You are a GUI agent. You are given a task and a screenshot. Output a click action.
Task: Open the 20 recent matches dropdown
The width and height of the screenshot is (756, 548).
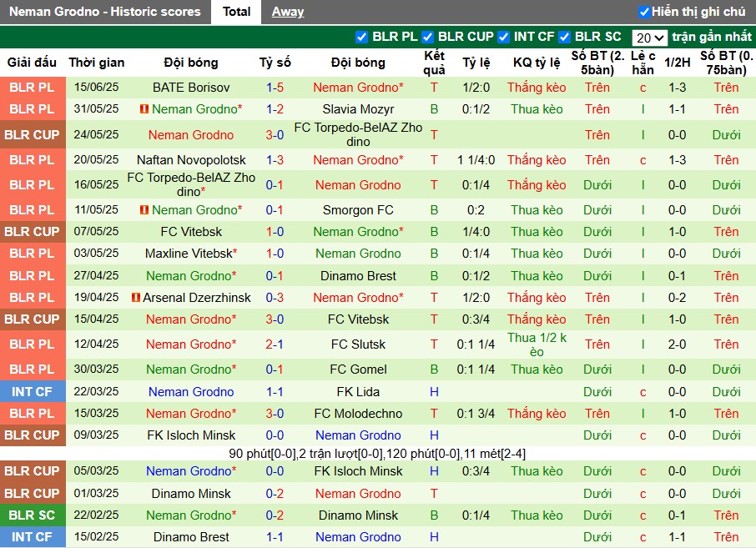click(649, 38)
